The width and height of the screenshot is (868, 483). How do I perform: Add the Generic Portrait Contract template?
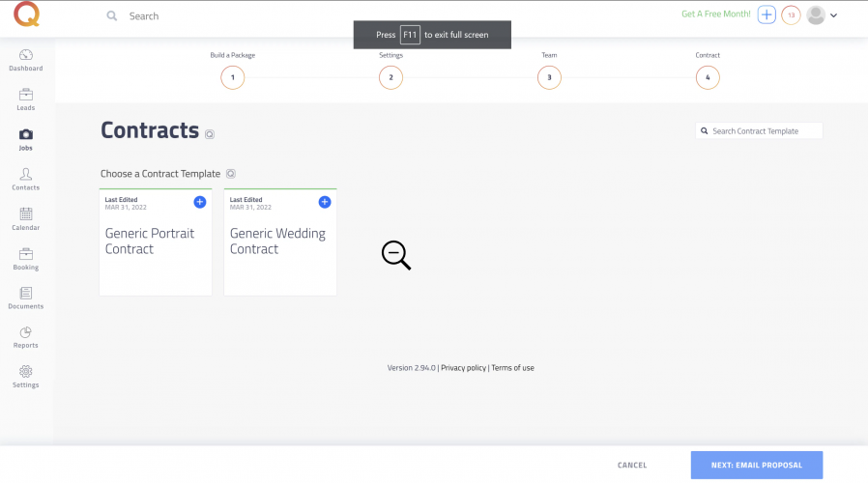click(200, 202)
